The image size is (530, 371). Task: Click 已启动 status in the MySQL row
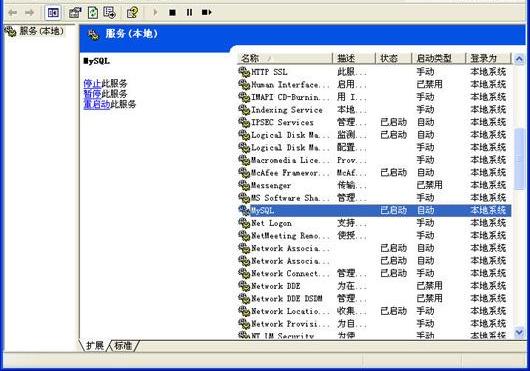coord(393,211)
